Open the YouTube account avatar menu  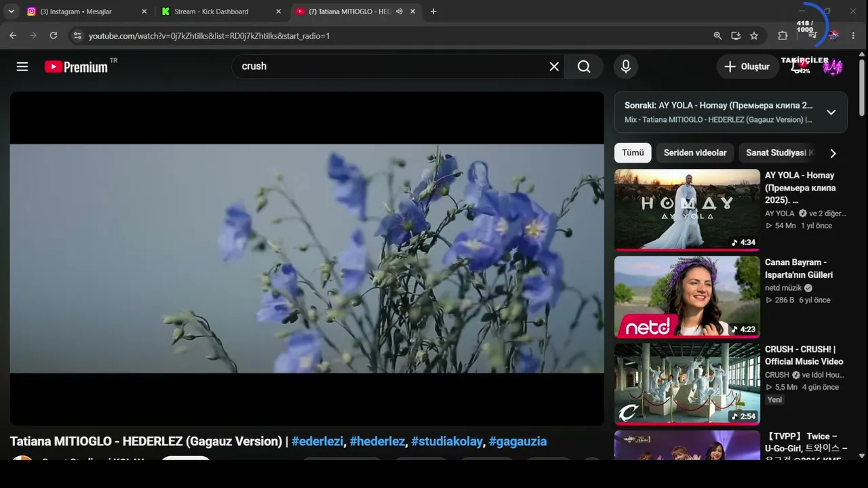coord(833,66)
